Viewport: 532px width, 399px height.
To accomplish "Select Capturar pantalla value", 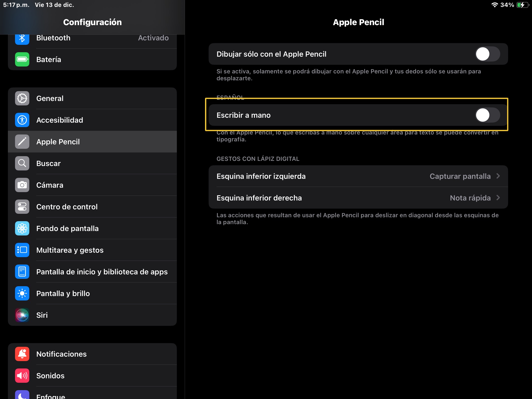I will 460,176.
